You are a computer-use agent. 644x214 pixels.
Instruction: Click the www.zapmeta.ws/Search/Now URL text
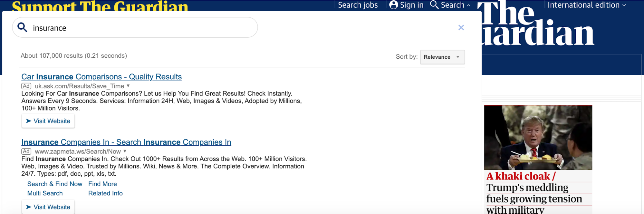point(78,151)
